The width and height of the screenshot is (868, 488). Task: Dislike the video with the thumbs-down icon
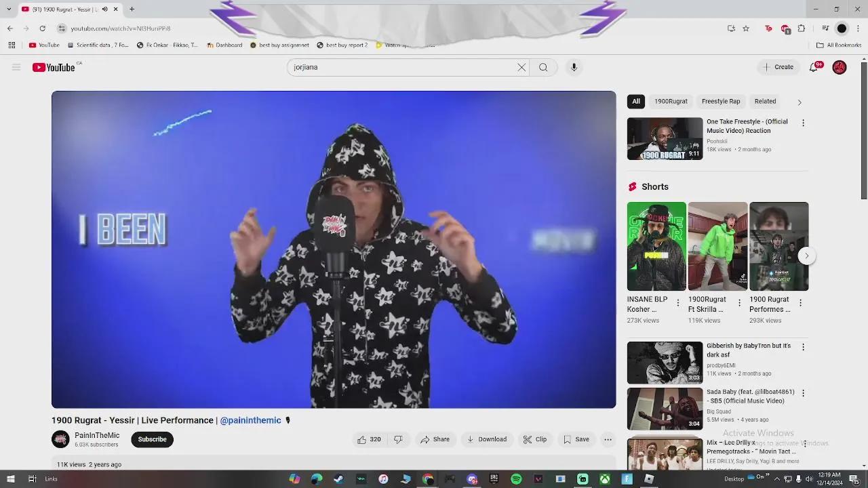(398, 439)
